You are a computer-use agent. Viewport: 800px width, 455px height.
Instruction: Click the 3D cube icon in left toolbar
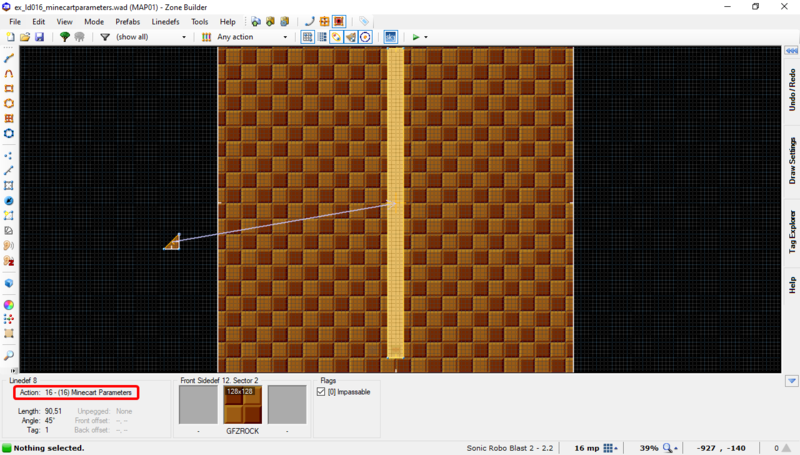pos(9,283)
